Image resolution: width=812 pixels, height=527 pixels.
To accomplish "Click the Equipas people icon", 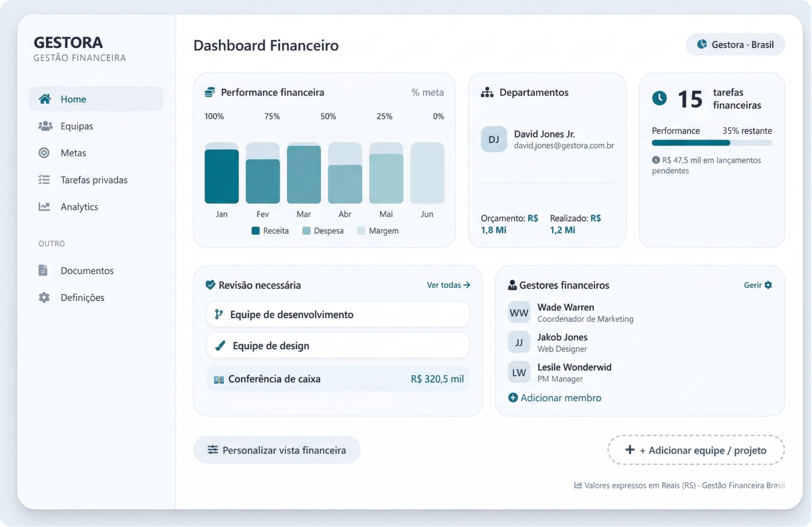I will tap(45, 126).
